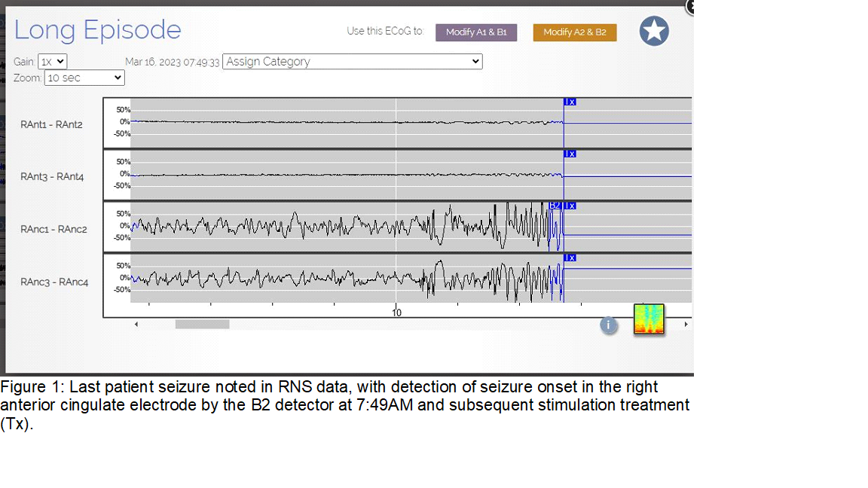Click the scrollbar left arrow
Image resolution: width=868 pixels, height=488 pixels.
(x=136, y=325)
